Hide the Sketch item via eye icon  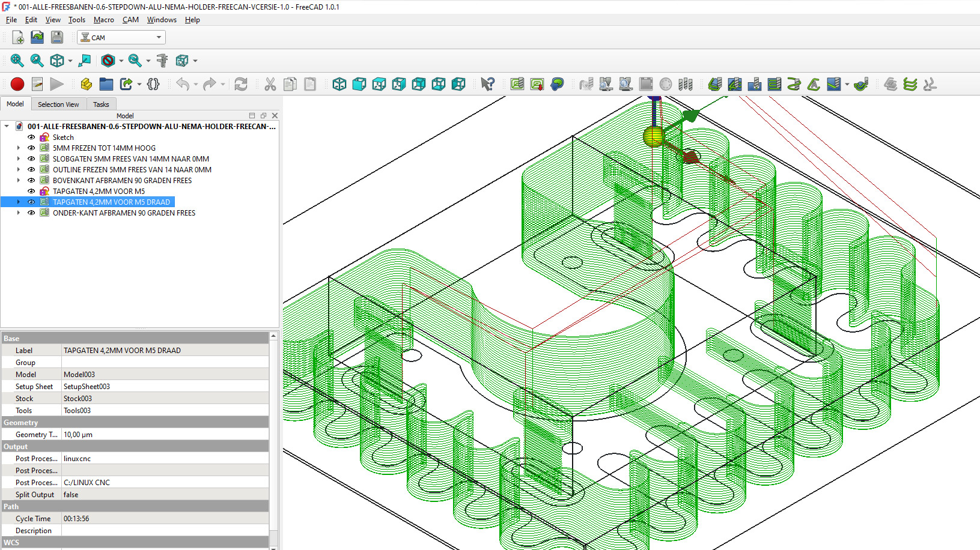pyautogui.click(x=31, y=137)
